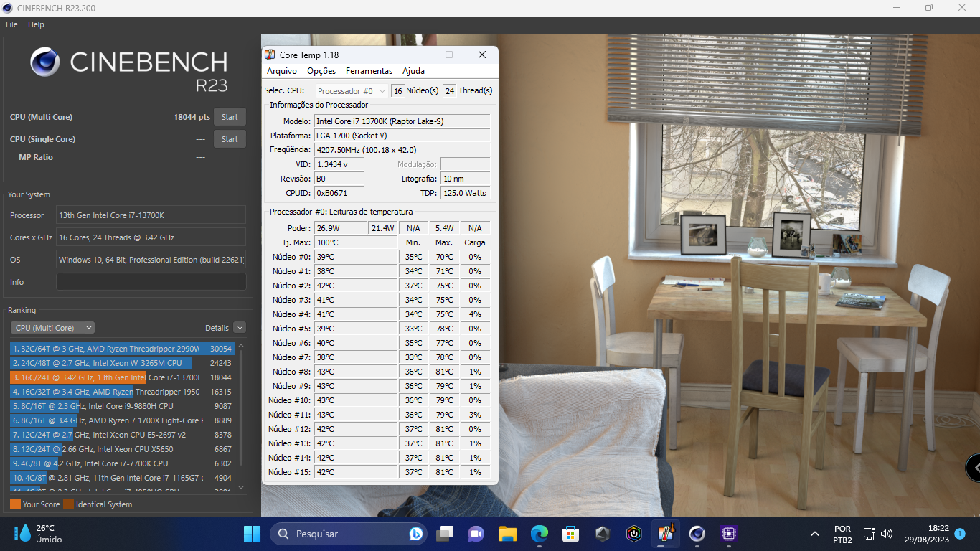Click the POR PTB2 language indicator
The image size is (980, 551).
(843, 534)
